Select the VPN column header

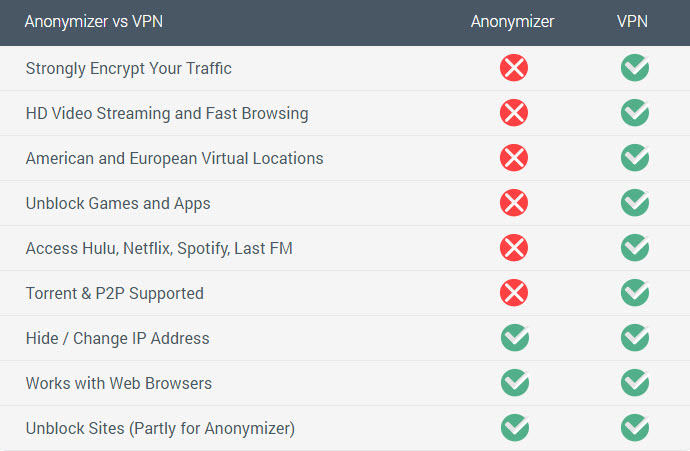pyautogui.click(x=632, y=21)
